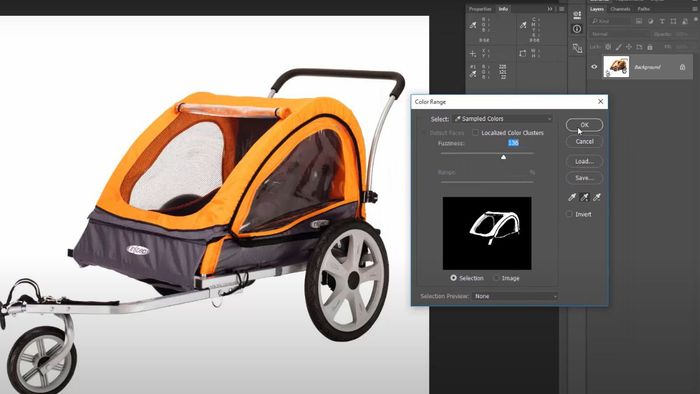Open the Info panel icon in the dock

[577, 29]
